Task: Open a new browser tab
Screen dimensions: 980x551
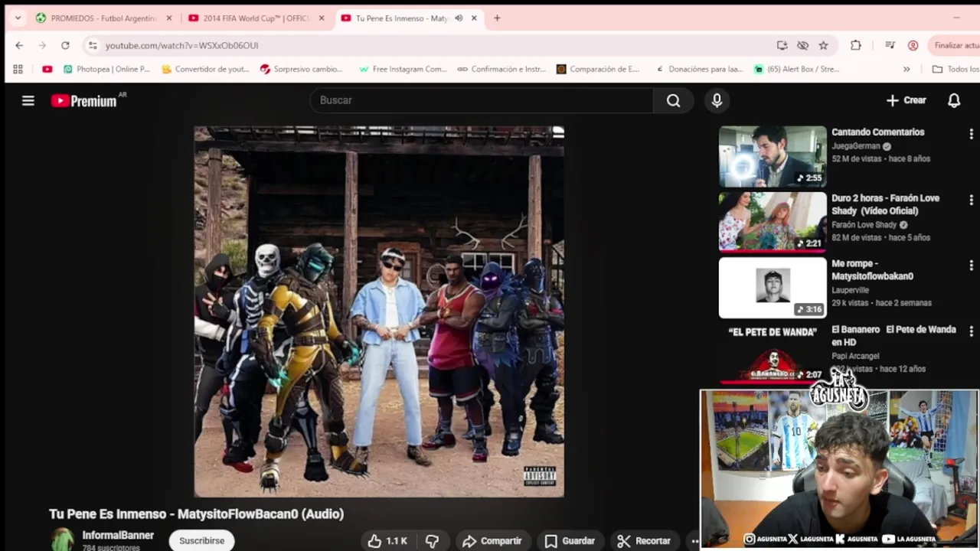Action: tap(497, 18)
